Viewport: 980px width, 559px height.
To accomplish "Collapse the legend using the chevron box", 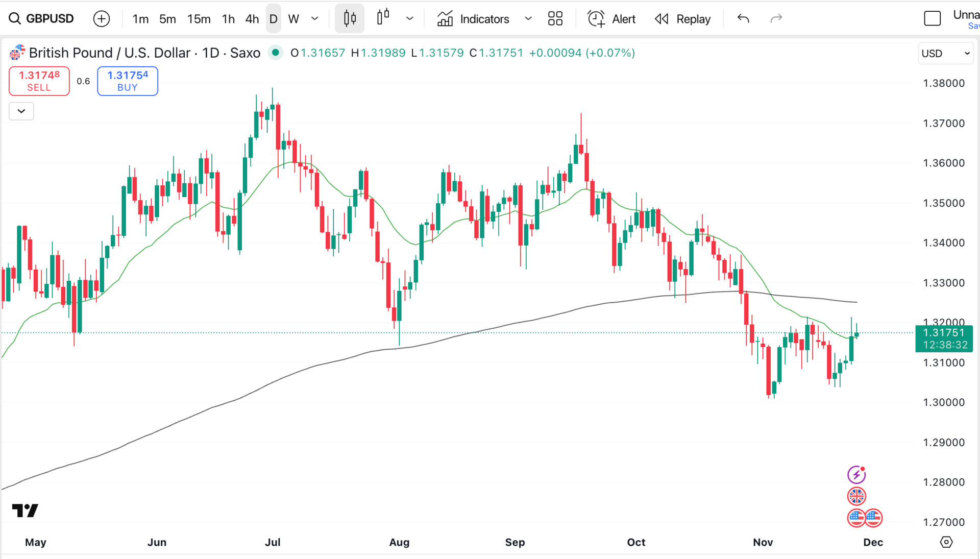I will [21, 111].
